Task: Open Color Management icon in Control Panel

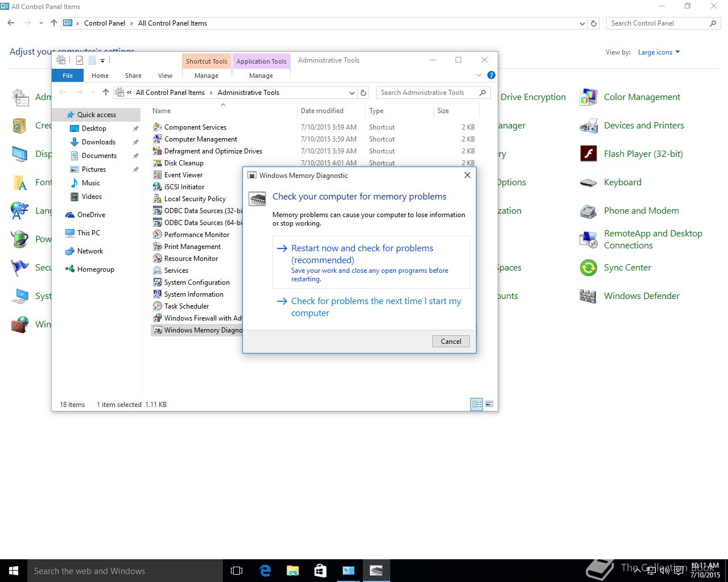Action: (588, 97)
